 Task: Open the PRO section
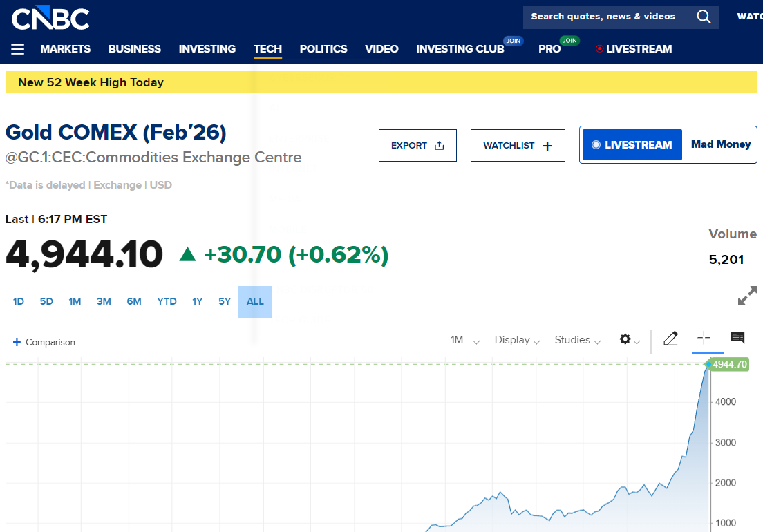pyautogui.click(x=549, y=49)
